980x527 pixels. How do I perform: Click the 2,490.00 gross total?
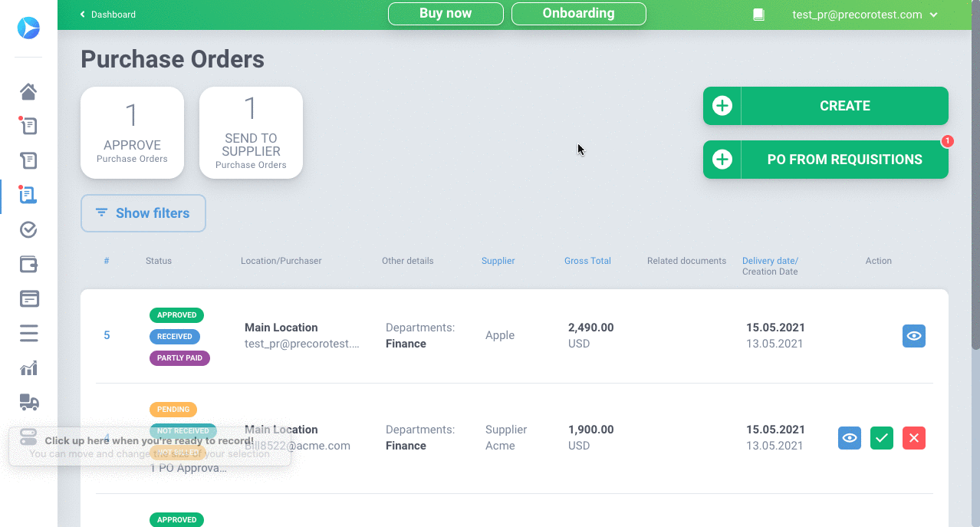point(590,328)
